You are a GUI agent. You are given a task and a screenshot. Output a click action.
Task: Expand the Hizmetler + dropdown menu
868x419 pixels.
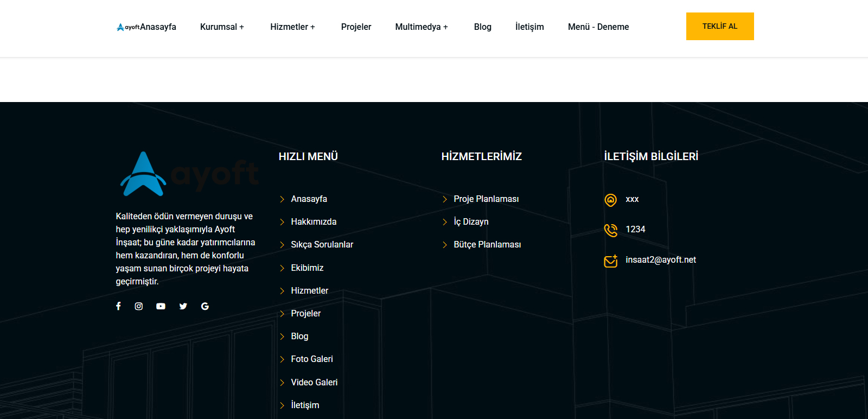click(292, 27)
